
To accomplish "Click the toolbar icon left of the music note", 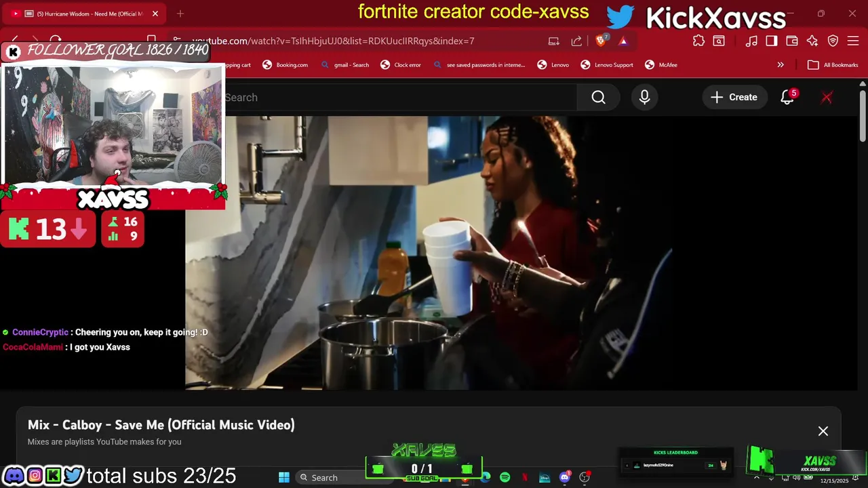I will (x=719, y=41).
